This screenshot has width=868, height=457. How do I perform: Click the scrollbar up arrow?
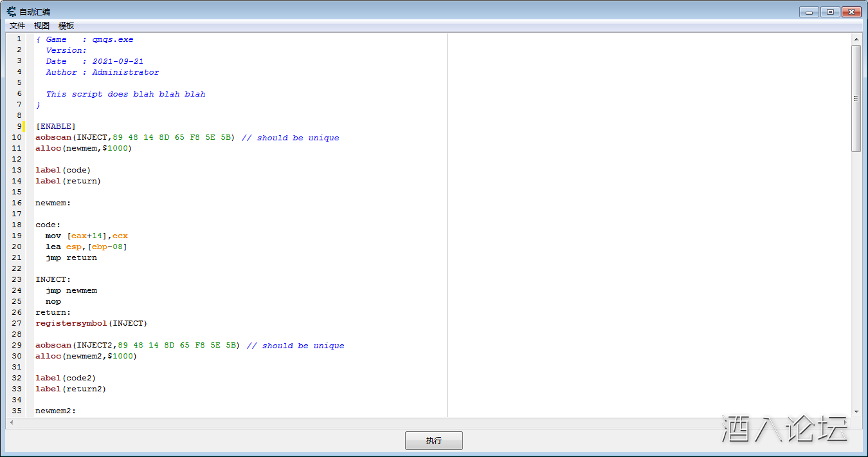click(x=857, y=39)
